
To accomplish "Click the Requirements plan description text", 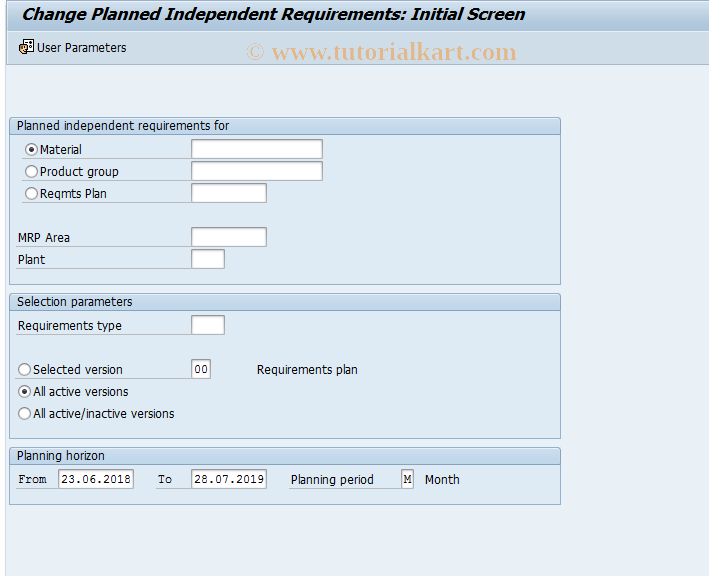I will (x=307, y=370).
